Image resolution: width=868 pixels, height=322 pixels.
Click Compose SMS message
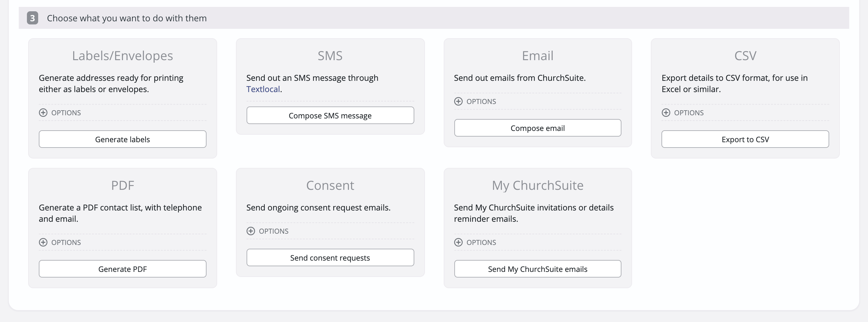tap(330, 115)
